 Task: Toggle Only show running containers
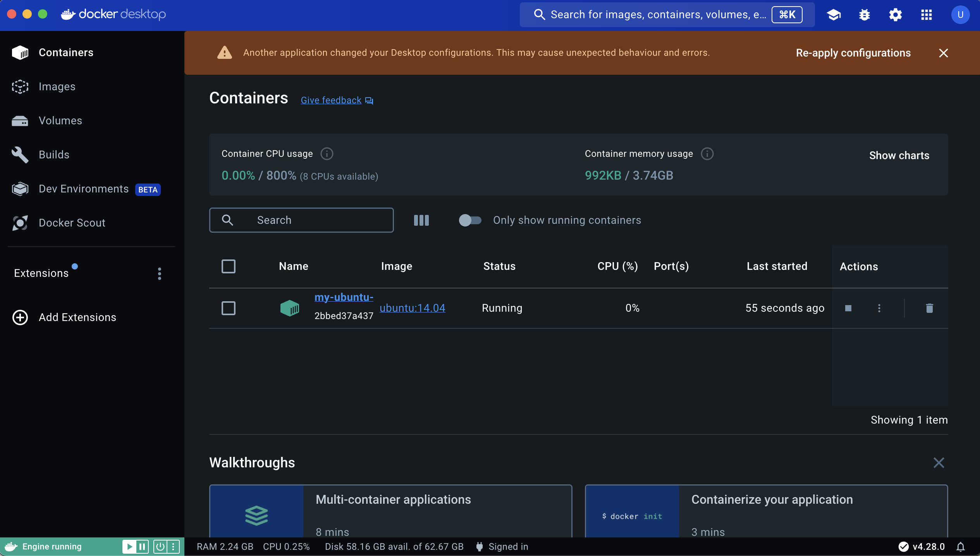[470, 220]
